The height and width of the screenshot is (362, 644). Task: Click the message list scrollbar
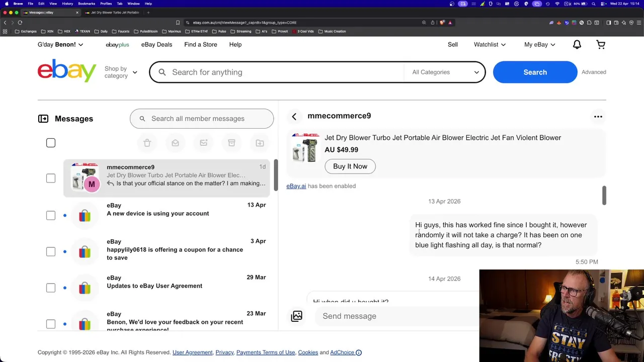pyautogui.click(x=276, y=175)
